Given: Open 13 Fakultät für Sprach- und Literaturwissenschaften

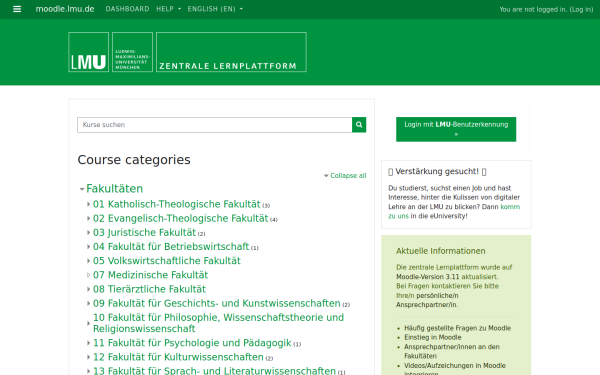Looking at the screenshot, I should click(214, 371).
